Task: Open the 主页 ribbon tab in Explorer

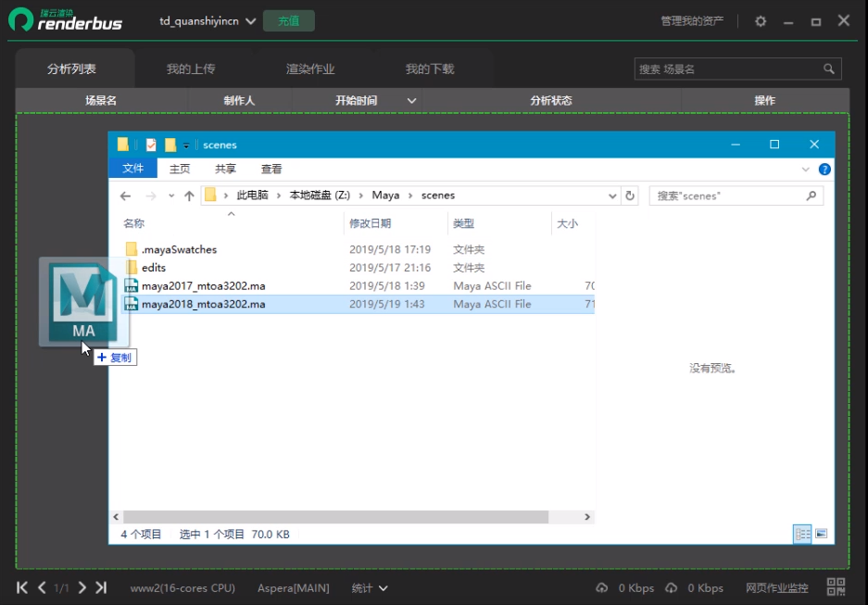Action: coord(180,169)
